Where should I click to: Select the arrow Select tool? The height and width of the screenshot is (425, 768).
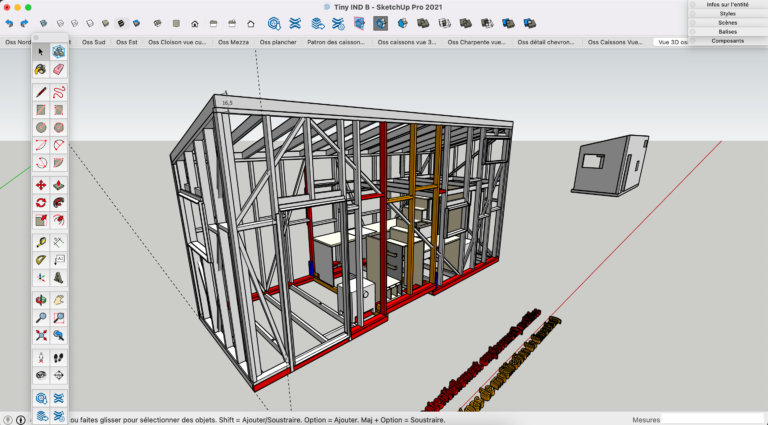(41, 51)
